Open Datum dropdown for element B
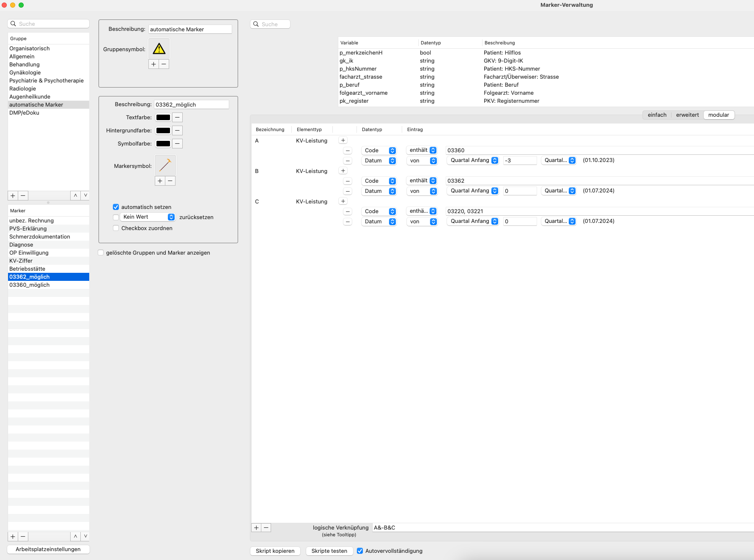Viewport: 754px width, 560px height. tap(378, 191)
